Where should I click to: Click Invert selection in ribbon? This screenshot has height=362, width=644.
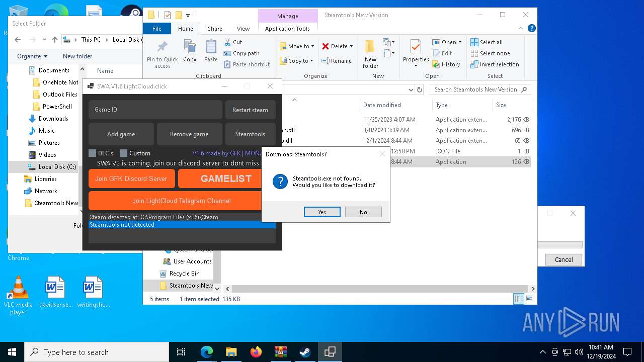[x=495, y=64]
